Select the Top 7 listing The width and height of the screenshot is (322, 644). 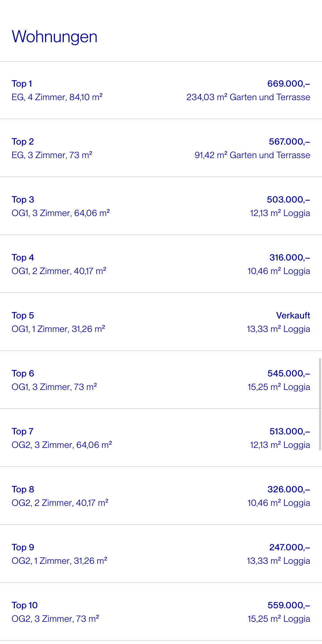pyautogui.click(x=23, y=431)
